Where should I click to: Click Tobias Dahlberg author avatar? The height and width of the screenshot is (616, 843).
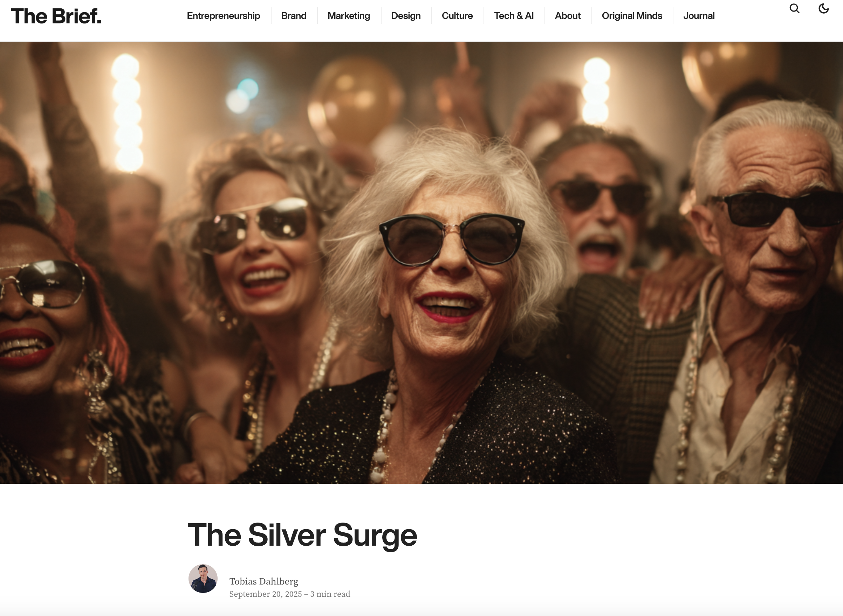click(203, 578)
